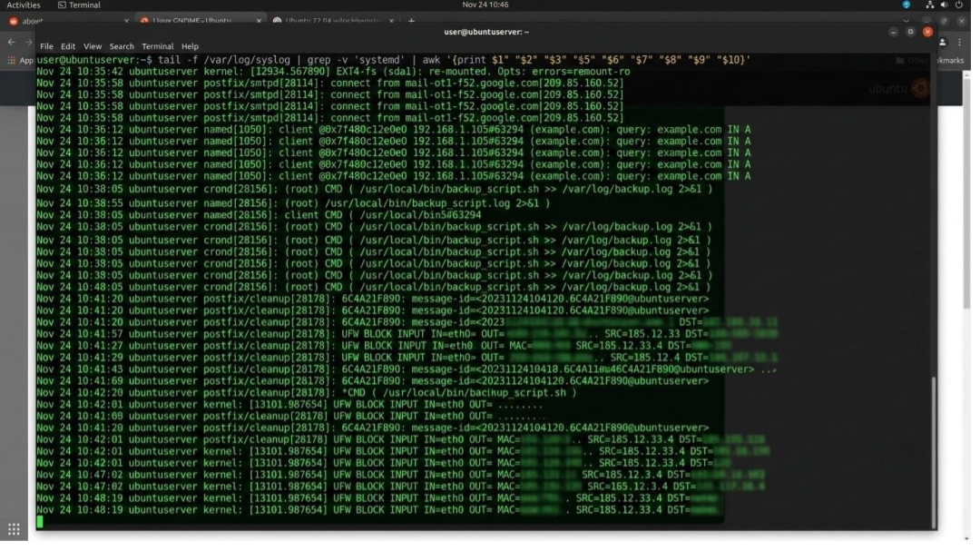Switch to the first browser tab
980x551 pixels.
67,21
